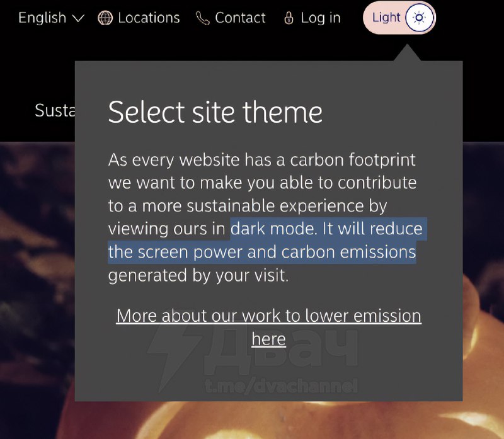Click the underlined word 'here'
This screenshot has width=504, height=439.
[x=268, y=339]
